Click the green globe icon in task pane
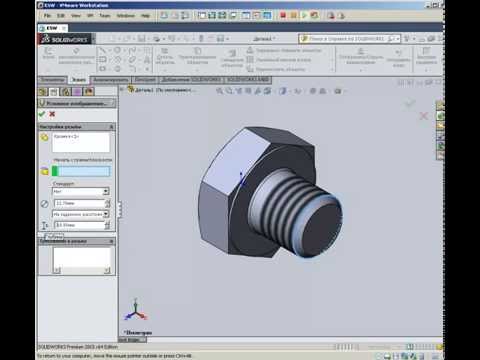This screenshot has height=360, width=480. pyautogui.click(x=440, y=116)
